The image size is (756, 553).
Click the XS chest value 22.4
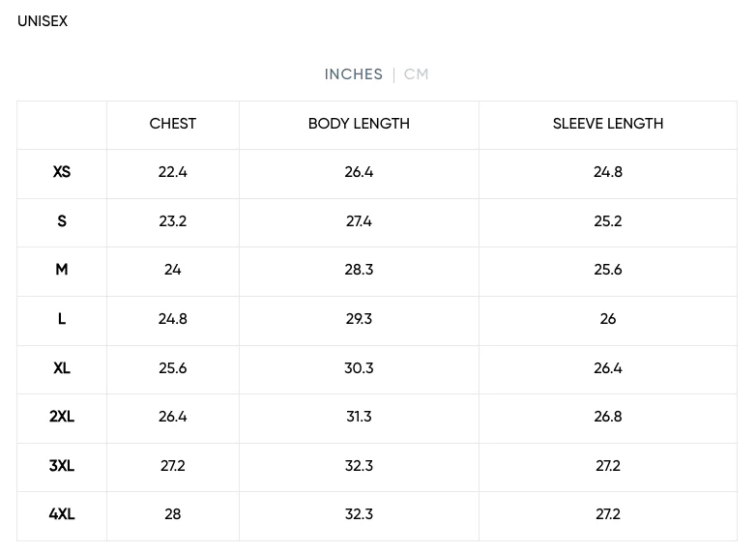[x=173, y=172]
